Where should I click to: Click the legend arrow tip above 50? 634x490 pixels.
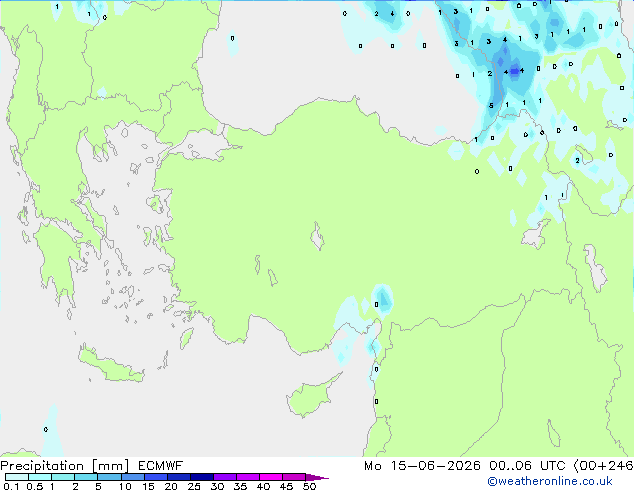(317, 477)
